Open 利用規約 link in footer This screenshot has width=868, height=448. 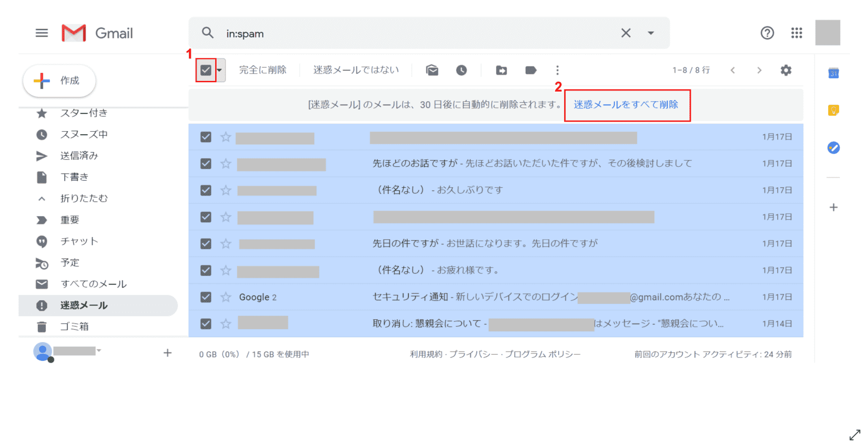click(x=426, y=354)
